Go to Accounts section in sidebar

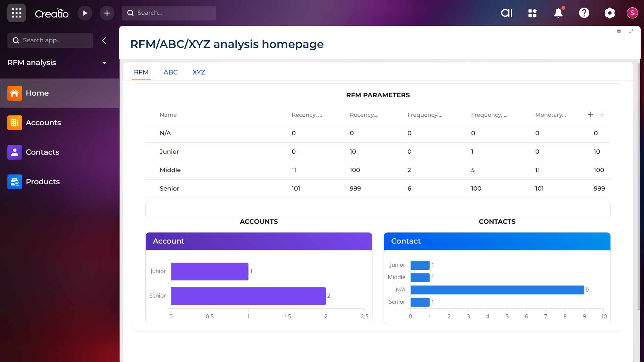[x=43, y=123]
